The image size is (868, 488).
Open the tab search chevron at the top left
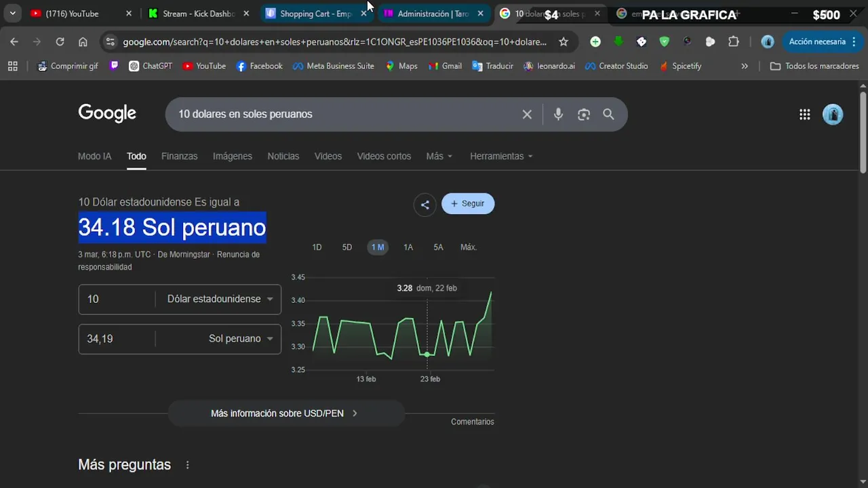click(x=12, y=14)
